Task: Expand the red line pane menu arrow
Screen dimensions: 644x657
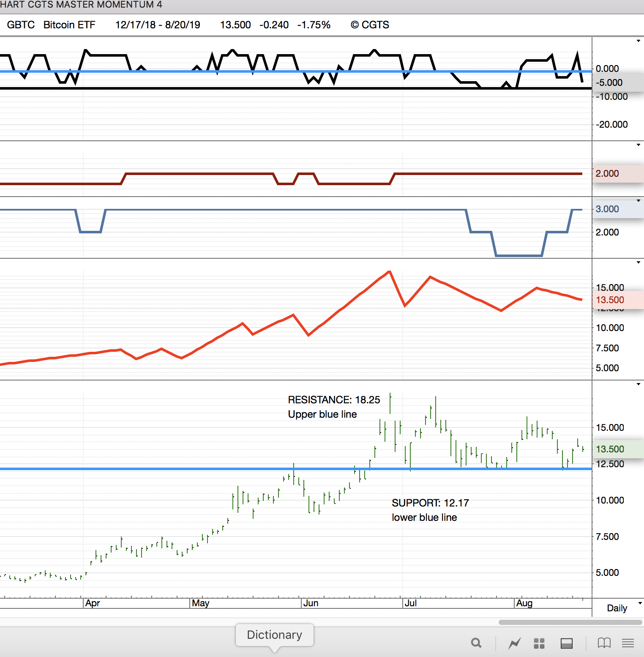Action: pos(638,263)
